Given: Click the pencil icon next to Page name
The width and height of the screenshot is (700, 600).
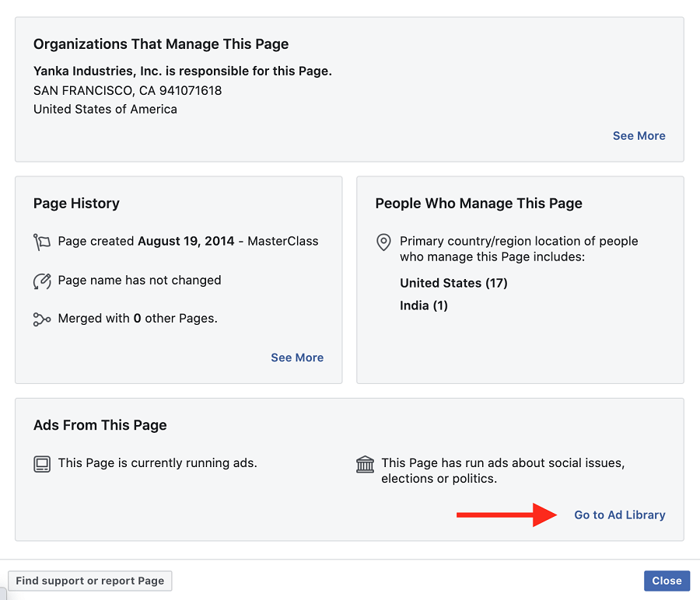Looking at the screenshot, I should 42,281.
